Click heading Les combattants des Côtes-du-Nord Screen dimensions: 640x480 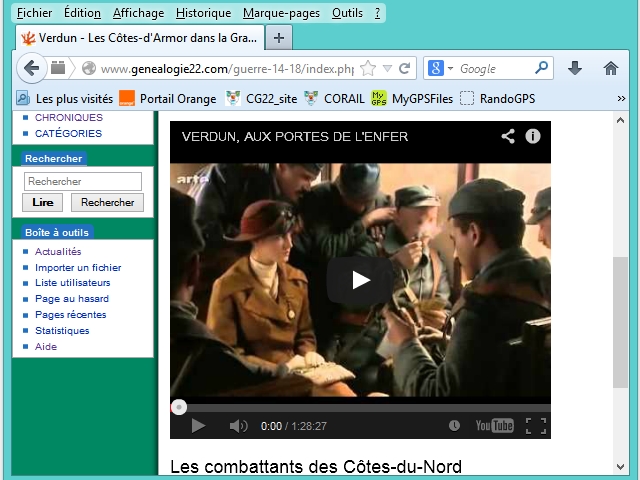point(316,467)
